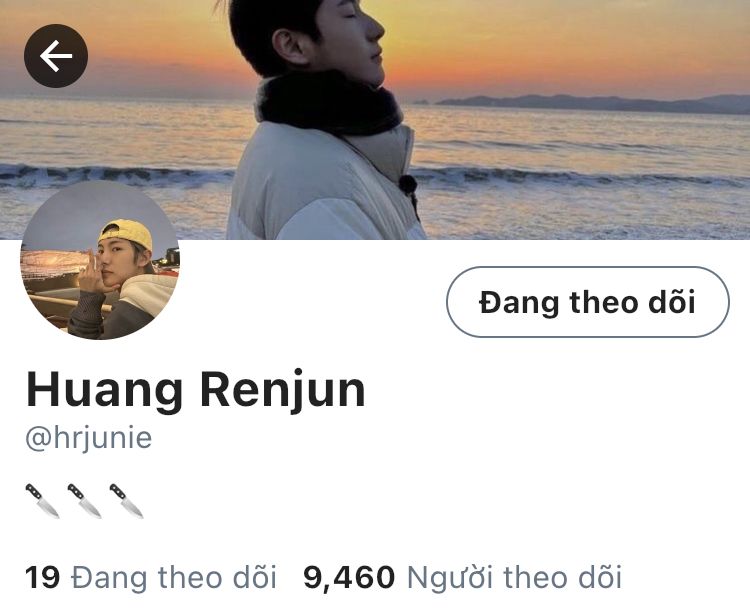Click the black scarf in header photo
The image size is (750, 608).
(328, 103)
